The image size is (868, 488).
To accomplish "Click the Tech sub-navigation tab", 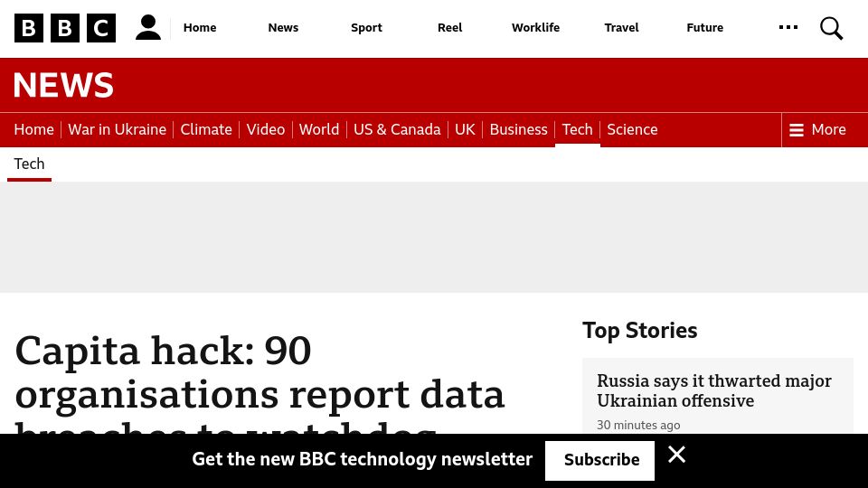I will tap(29, 164).
